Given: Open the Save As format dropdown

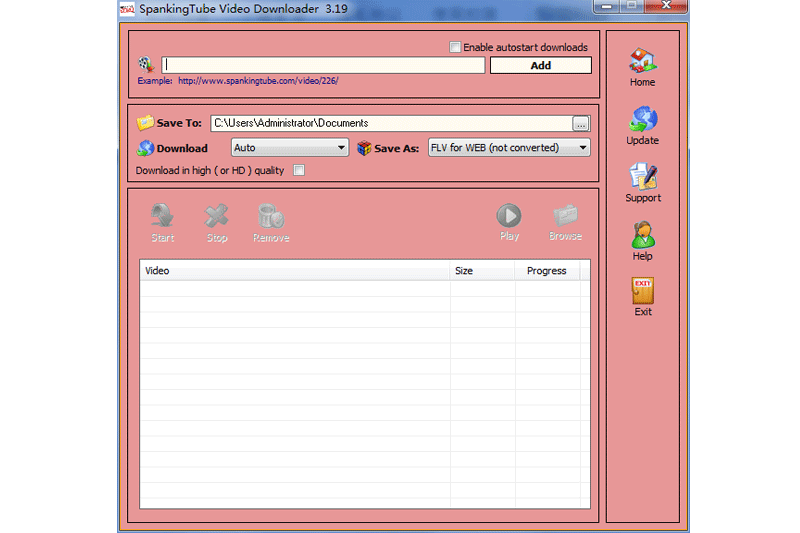Looking at the screenshot, I should [x=509, y=147].
